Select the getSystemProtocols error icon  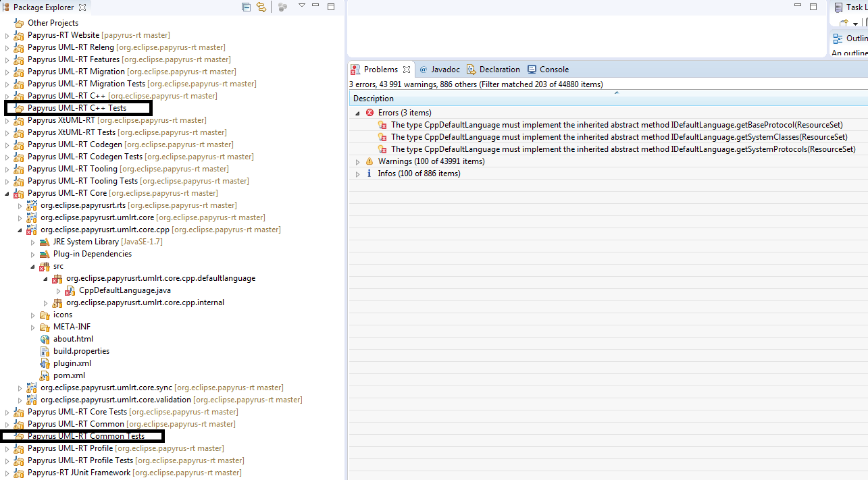pos(382,149)
